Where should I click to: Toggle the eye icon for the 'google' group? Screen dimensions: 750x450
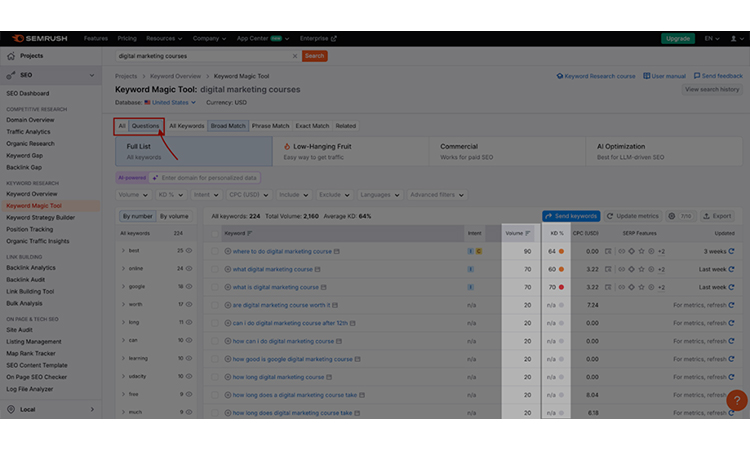189,286
